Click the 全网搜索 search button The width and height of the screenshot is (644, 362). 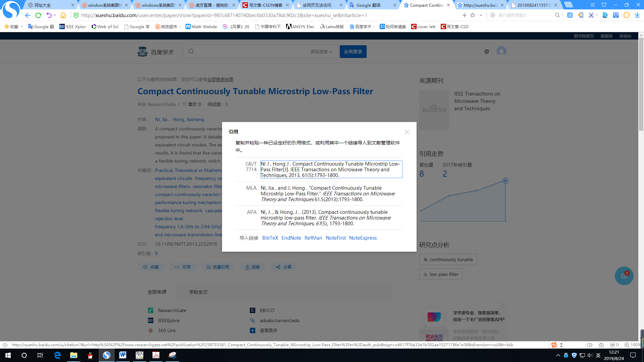[353, 51]
